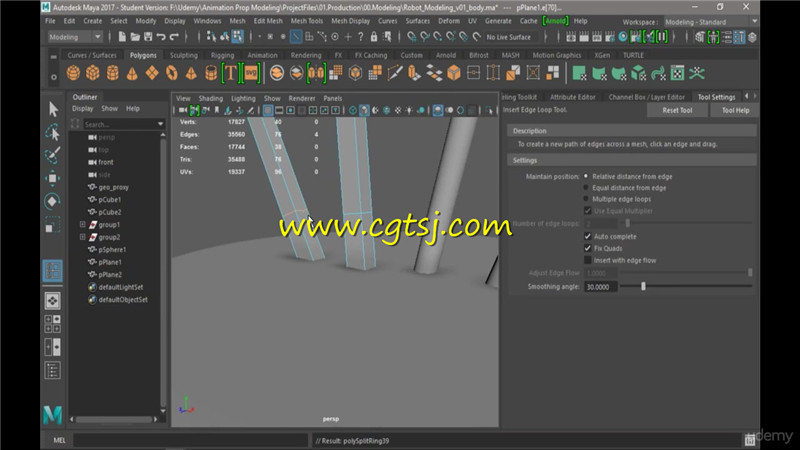
Task: Click the script editor icon
Action: 749,440
